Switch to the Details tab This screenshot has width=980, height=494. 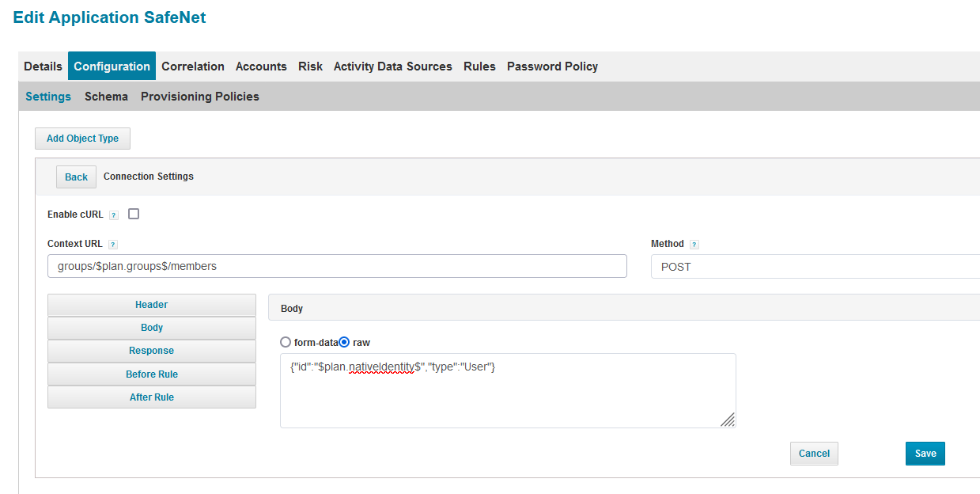[43, 66]
